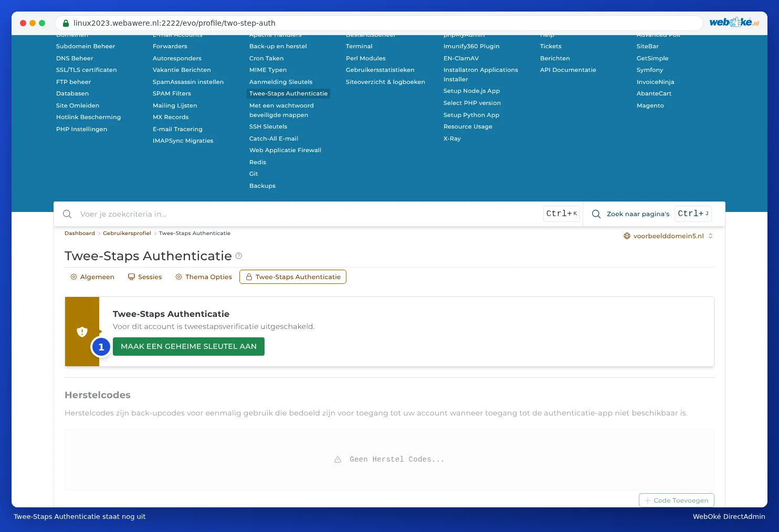Go to Dashboard in the breadcrumb

(x=80, y=233)
